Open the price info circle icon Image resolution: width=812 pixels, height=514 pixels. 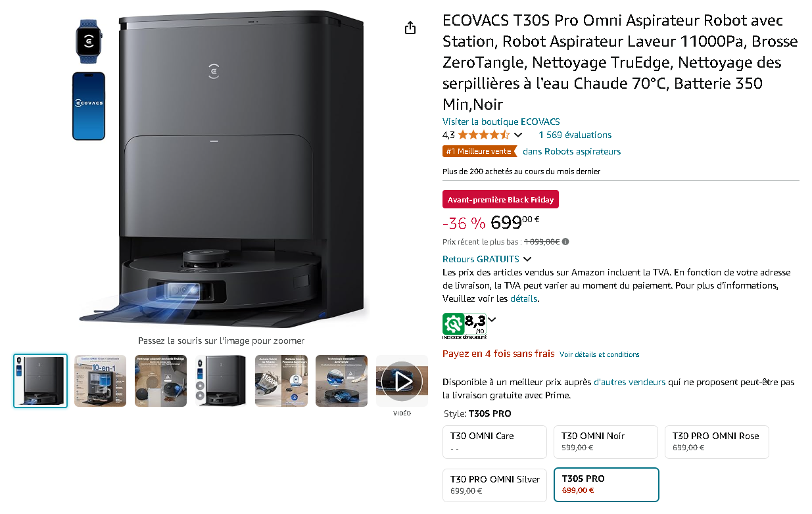(x=566, y=241)
